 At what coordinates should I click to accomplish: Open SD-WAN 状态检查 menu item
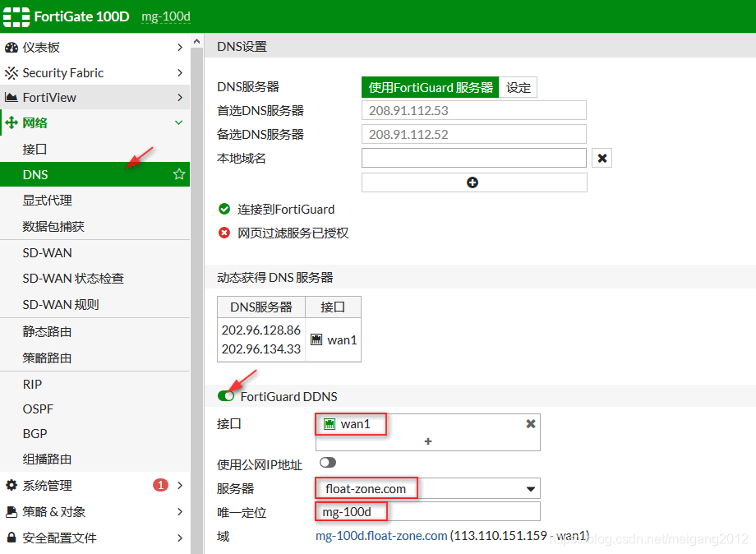pos(95,278)
